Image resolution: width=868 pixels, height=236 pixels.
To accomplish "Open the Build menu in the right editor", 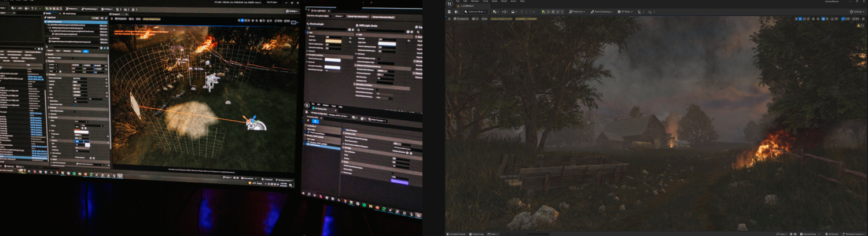I will [x=495, y=1].
